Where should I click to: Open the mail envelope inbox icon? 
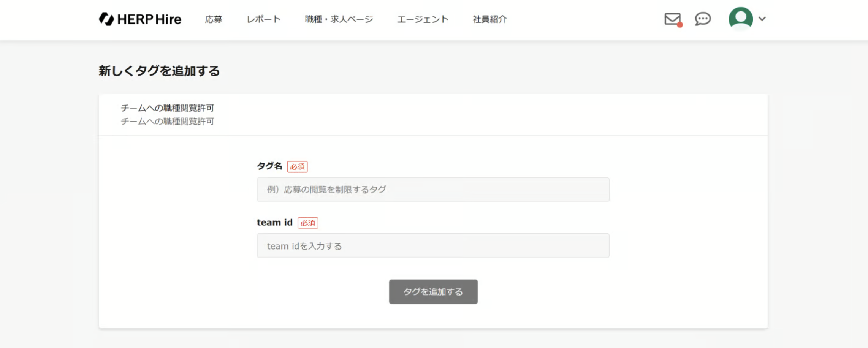672,19
